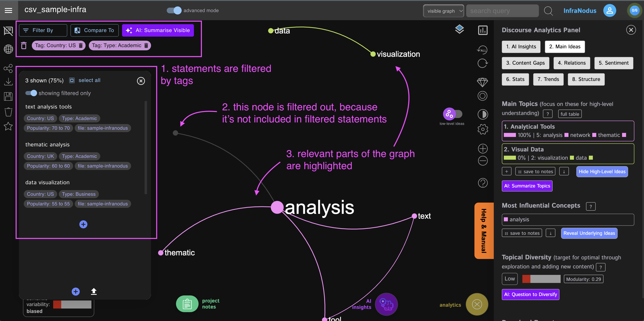644x321 pixels.
Task: Click the share graph icon
Action: (x=8, y=68)
